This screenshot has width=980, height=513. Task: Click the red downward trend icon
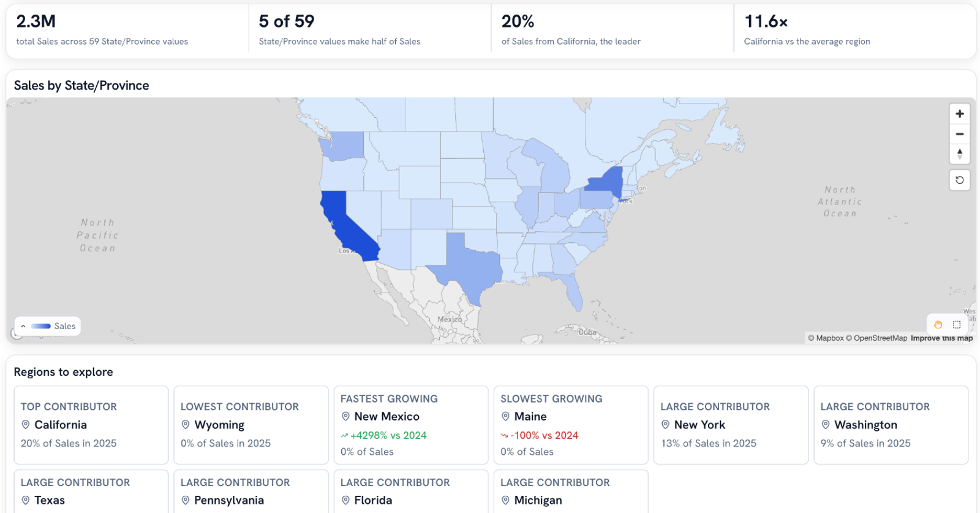pos(505,436)
